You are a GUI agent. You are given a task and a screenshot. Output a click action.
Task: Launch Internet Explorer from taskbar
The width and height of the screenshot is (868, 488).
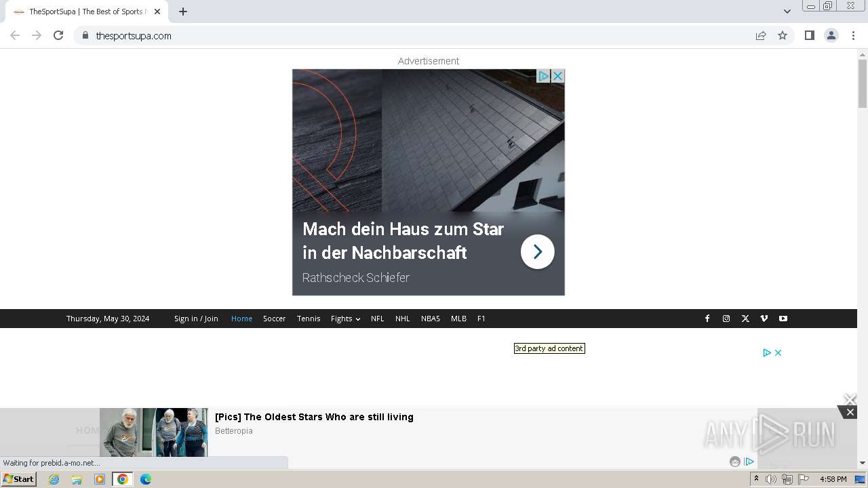[54, 479]
